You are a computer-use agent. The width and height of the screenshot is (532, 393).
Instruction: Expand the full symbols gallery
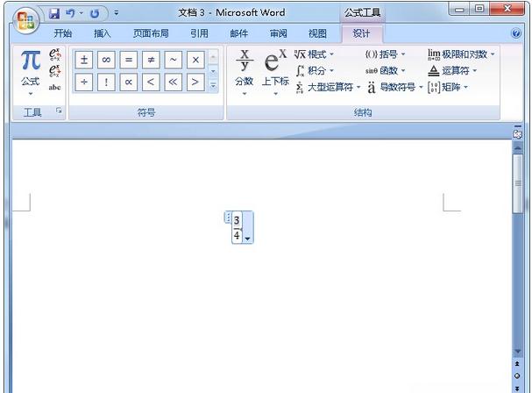(213, 86)
